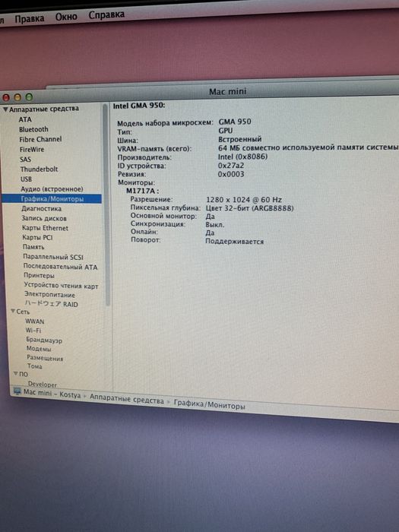Screen dimensions: 399x532
Task: Collapse the Сеть section
Action: coord(13,311)
